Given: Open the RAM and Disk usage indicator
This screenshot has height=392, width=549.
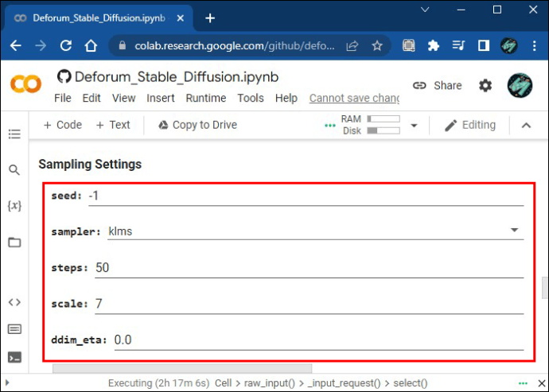Looking at the screenshot, I should click(371, 125).
